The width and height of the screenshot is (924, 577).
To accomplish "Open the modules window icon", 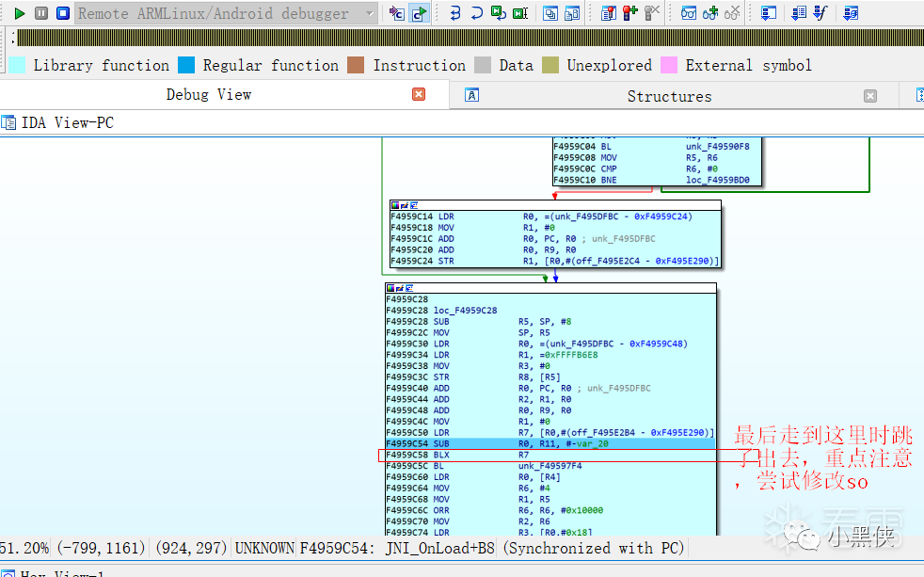I will 572,13.
